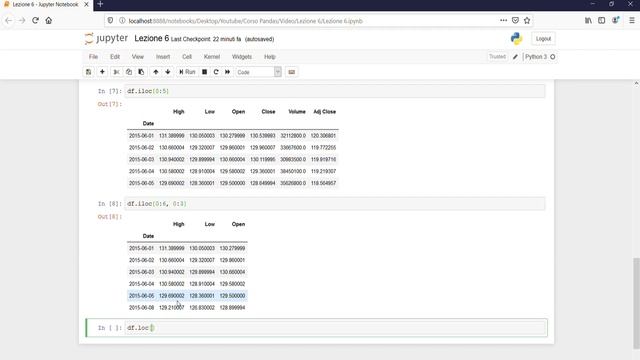Bookmark this page with star icon
Image resolution: width=640 pixels, height=360 pixels.
click(x=527, y=20)
